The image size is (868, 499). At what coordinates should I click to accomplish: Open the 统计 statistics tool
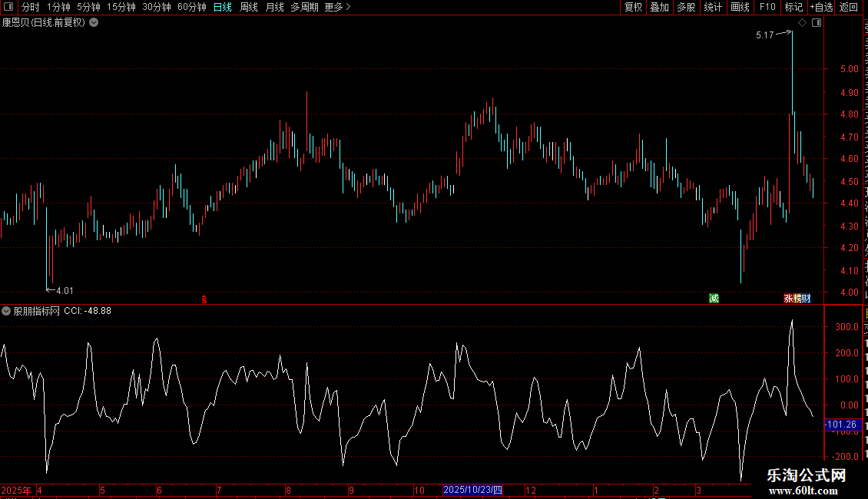[712, 7]
